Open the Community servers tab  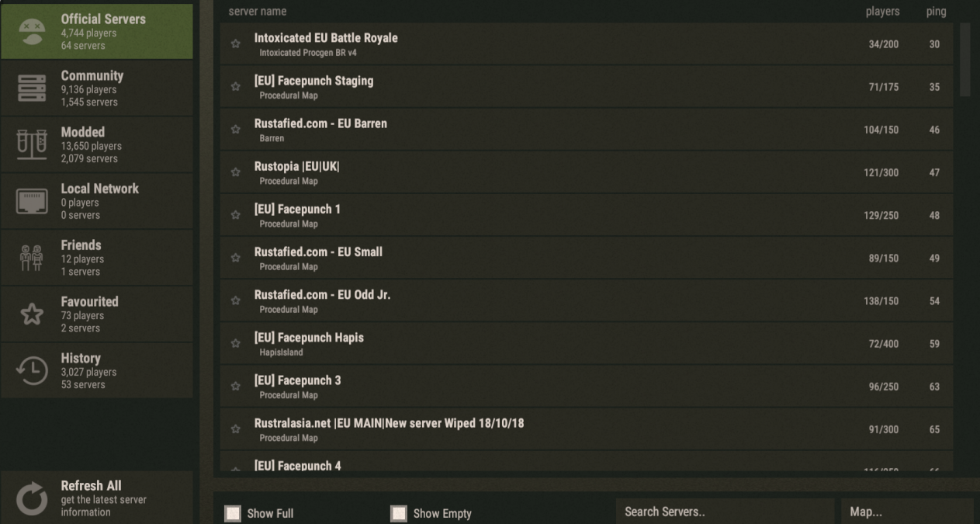pos(97,88)
